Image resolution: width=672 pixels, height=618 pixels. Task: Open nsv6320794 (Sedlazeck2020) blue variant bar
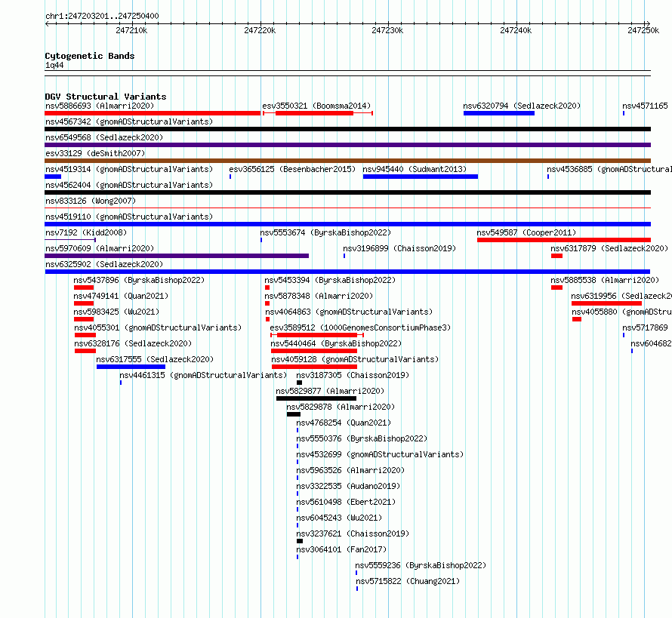pos(499,113)
